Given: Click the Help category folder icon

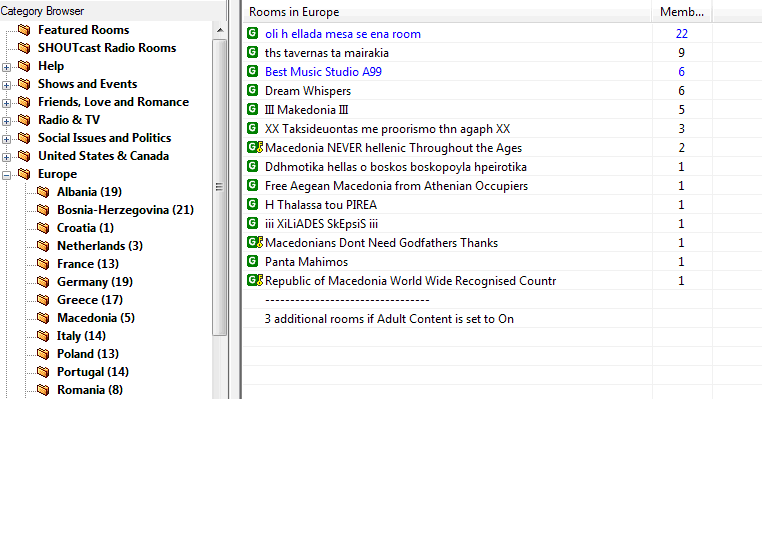Looking at the screenshot, I should click(x=24, y=66).
